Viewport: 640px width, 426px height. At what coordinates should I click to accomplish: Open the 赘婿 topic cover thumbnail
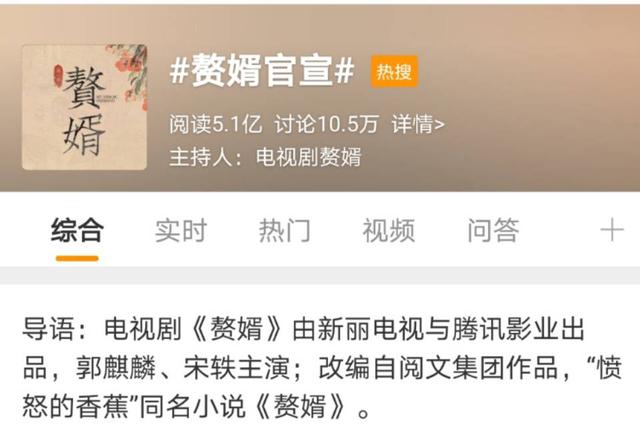tap(84, 107)
